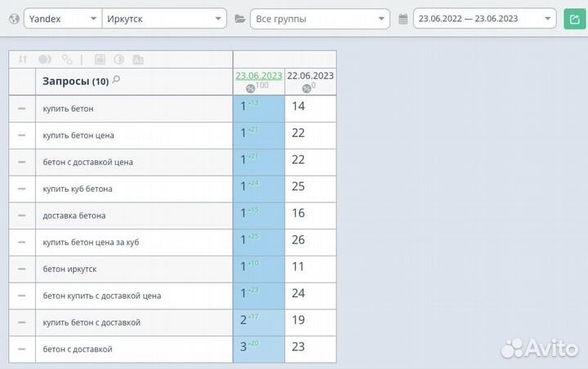
Task: Click position 3 for бетон с доставкой
Action: click(243, 347)
